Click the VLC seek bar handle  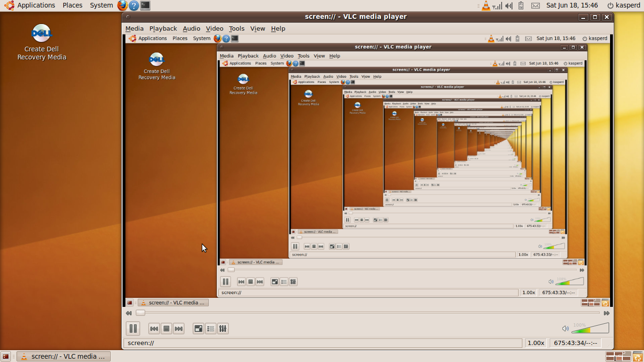click(140, 313)
